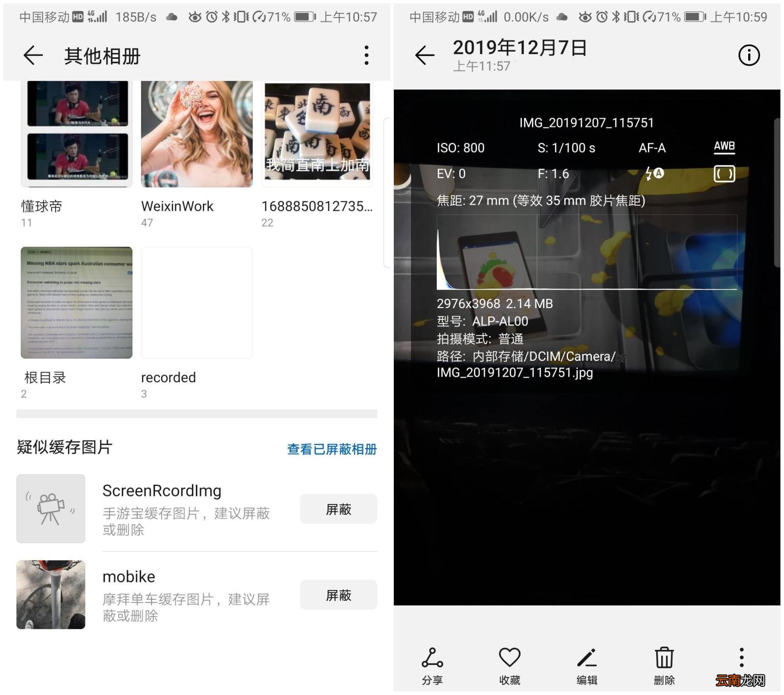
Task: Tap the 路径 storage path line
Action: coord(527,364)
